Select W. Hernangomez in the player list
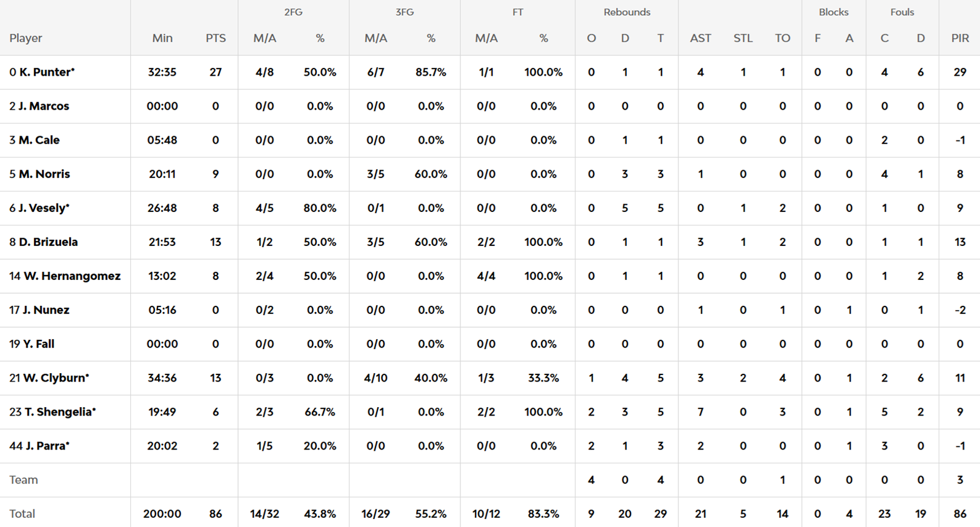980x527 pixels. click(71, 276)
